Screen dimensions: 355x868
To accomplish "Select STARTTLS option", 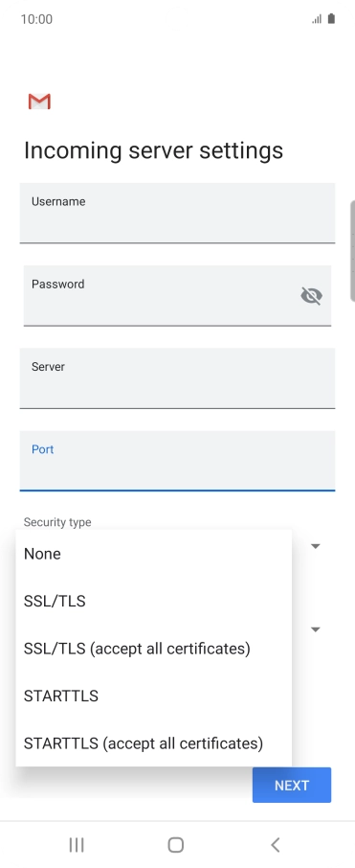I will tap(154, 696).
